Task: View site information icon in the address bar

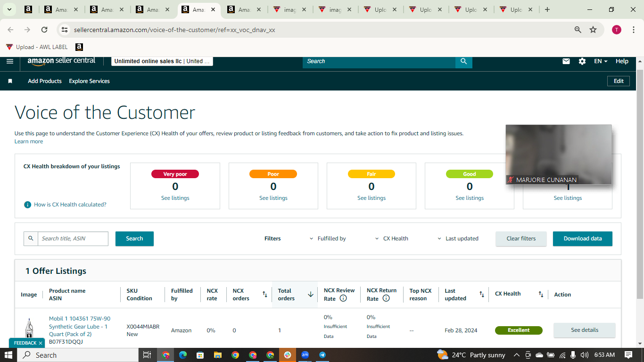Action: click(x=65, y=30)
